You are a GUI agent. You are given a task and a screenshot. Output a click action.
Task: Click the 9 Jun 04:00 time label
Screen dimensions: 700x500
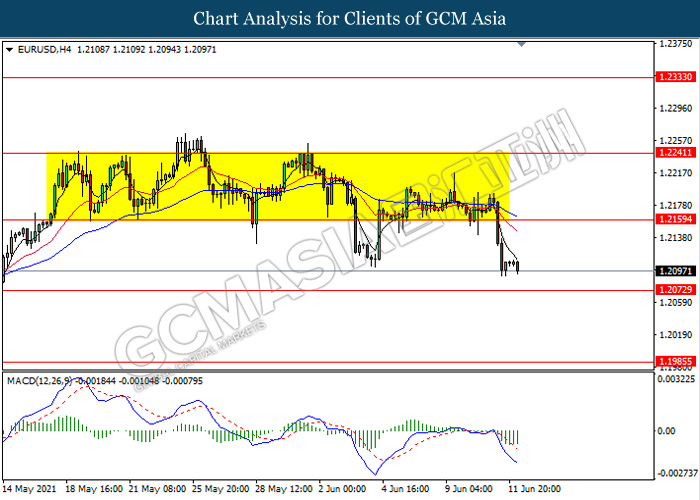(469, 489)
